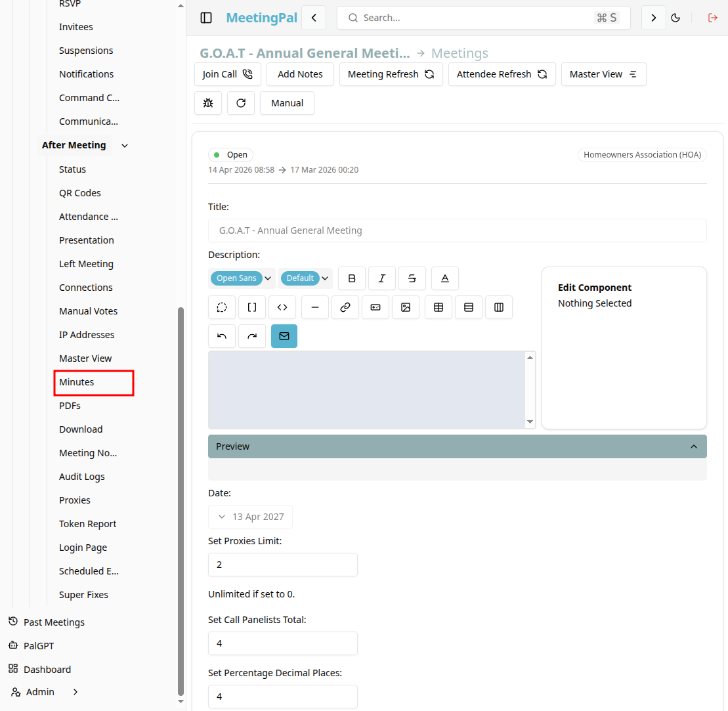
Task: Open PalGPT
Action: click(x=32, y=646)
